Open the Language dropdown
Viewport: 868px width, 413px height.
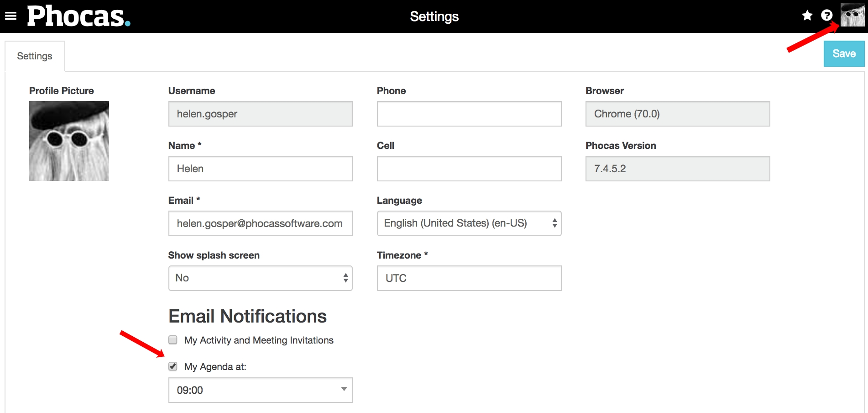pos(469,223)
